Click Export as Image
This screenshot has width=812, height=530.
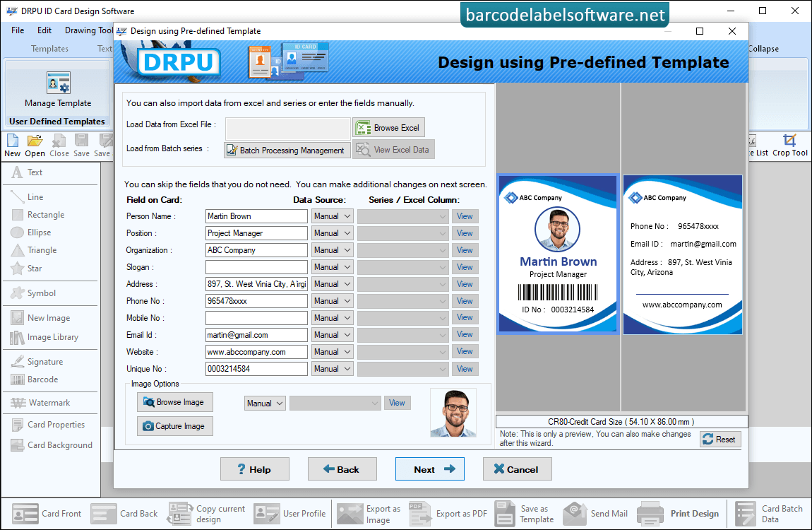click(369, 514)
